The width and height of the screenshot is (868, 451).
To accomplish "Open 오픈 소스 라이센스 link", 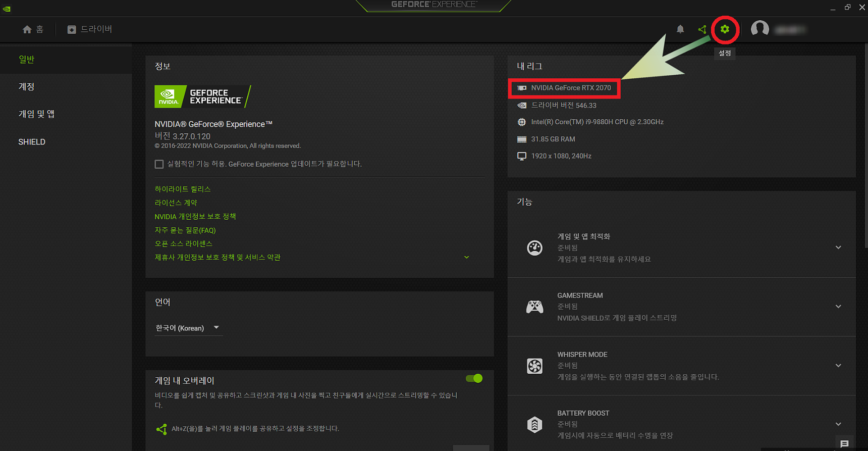I will point(183,243).
